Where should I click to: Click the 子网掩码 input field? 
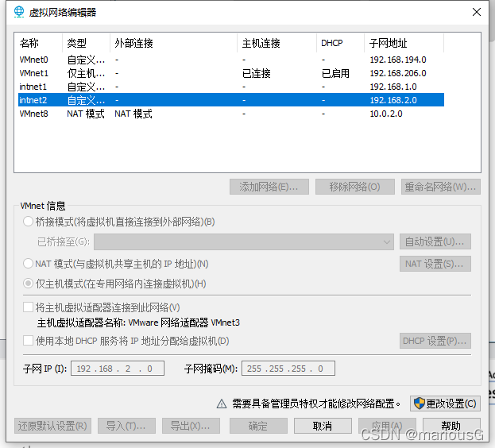click(288, 369)
